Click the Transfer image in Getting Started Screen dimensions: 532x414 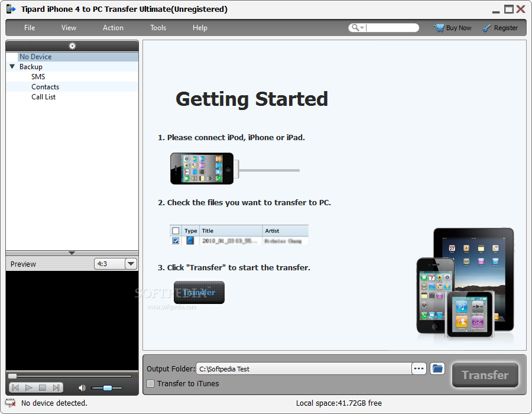click(x=199, y=293)
